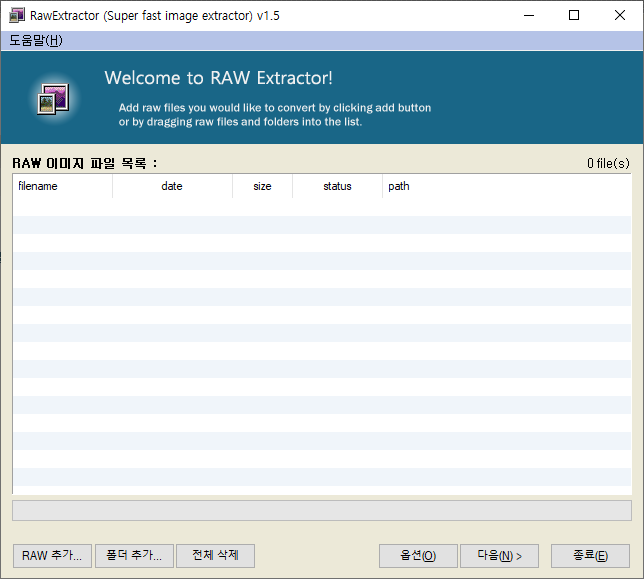The image size is (644, 579).
Task: Maximize the RawExtractor window
Action: [x=574, y=15]
